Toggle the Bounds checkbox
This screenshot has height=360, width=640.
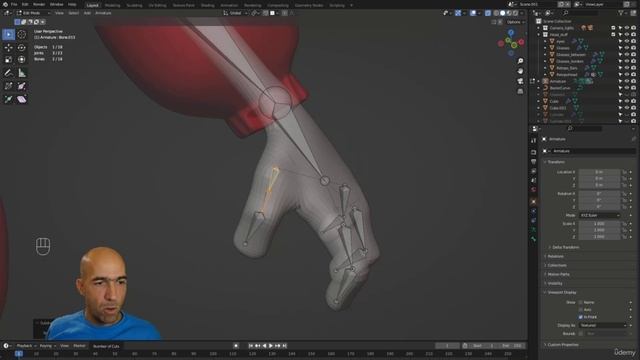(x=580, y=333)
